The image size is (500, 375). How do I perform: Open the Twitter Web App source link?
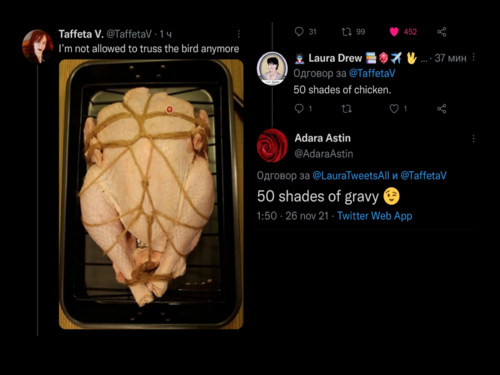coord(375,216)
